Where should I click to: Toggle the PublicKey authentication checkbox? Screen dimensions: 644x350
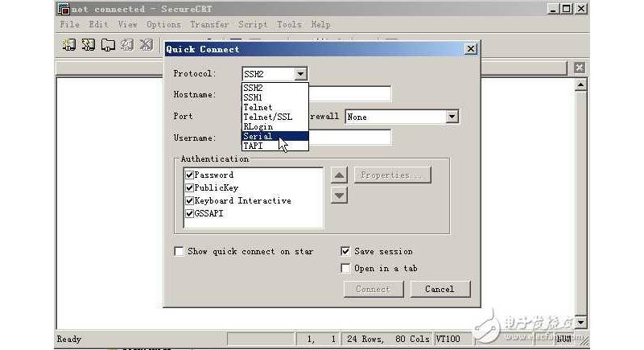189,187
